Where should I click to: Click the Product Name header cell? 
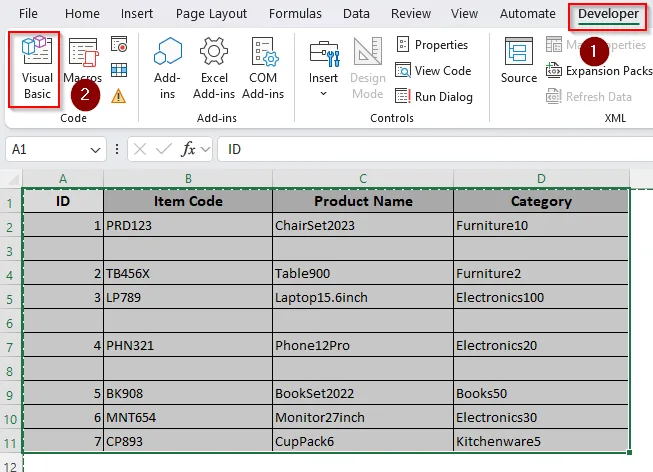[x=363, y=201]
